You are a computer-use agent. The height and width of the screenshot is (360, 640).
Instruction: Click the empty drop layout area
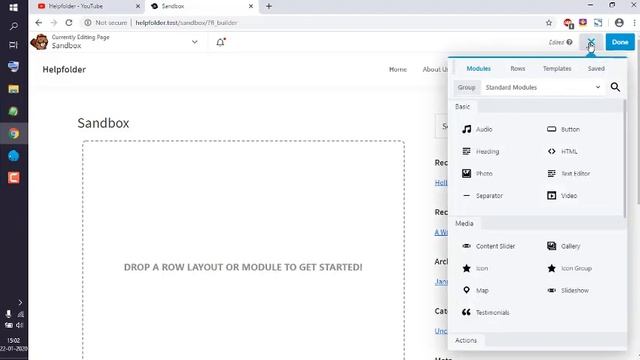(x=243, y=251)
